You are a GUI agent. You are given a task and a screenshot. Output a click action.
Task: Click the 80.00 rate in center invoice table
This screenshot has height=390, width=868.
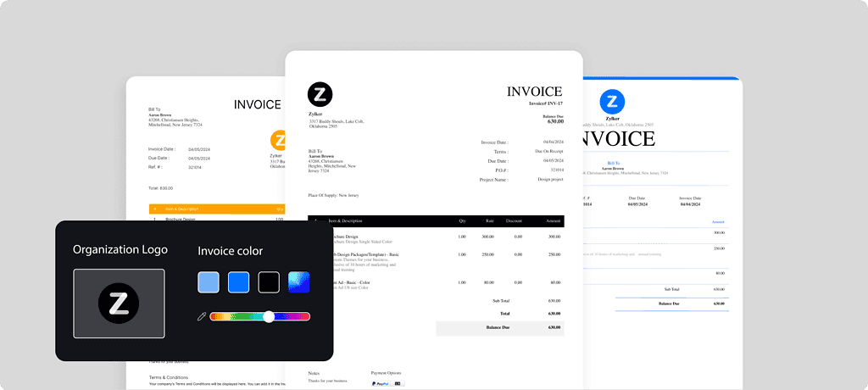coord(487,282)
